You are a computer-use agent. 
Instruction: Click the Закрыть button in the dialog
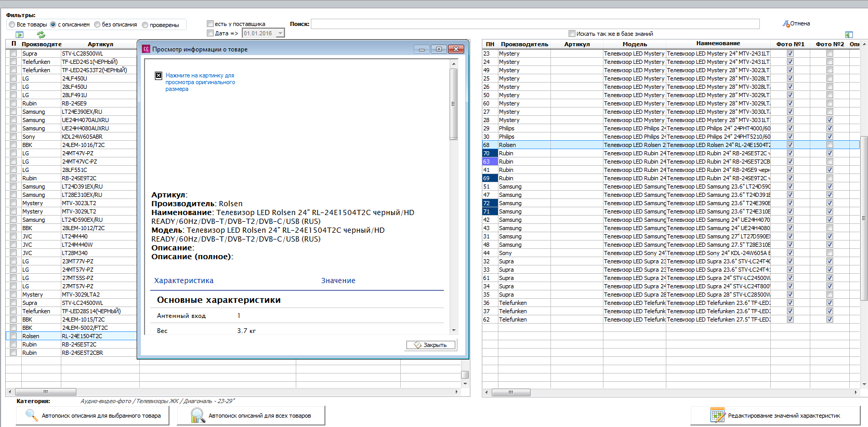pyautogui.click(x=431, y=345)
